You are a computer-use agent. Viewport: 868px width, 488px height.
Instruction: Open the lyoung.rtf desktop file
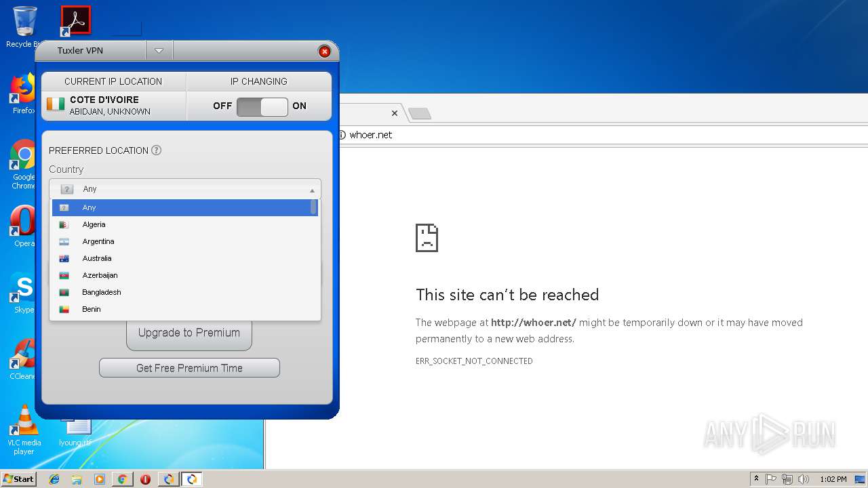click(75, 432)
